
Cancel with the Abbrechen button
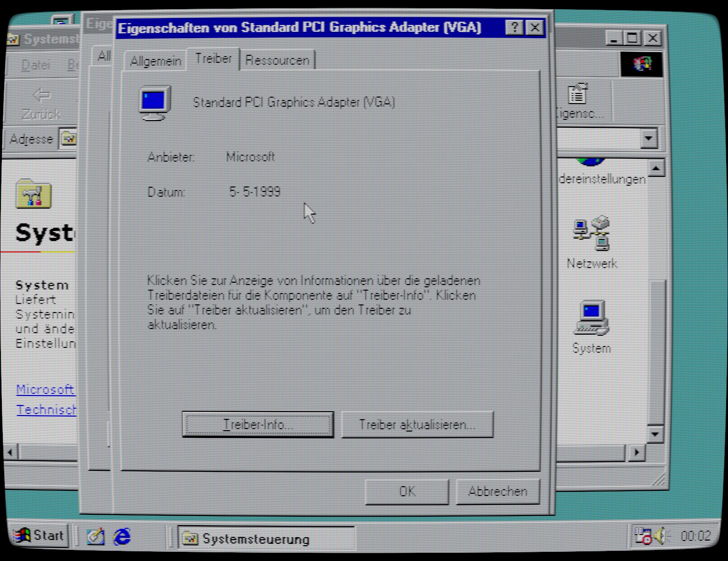pyautogui.click(x=497, y=491)
